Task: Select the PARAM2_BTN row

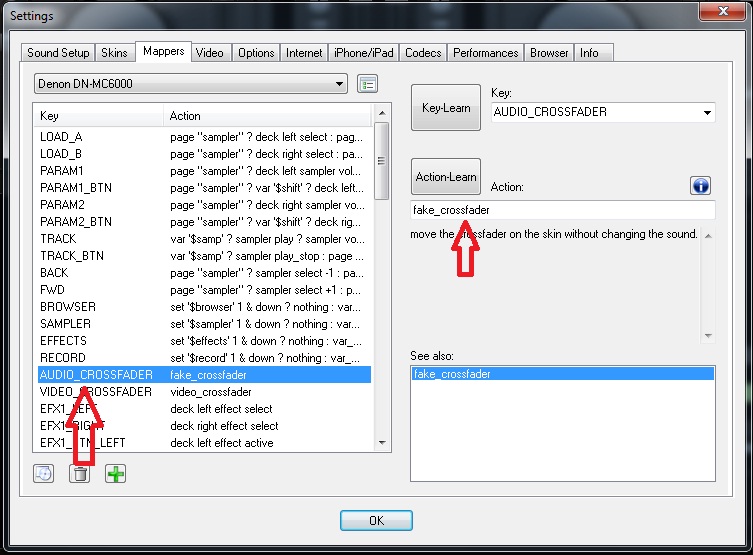Action: 204,222
